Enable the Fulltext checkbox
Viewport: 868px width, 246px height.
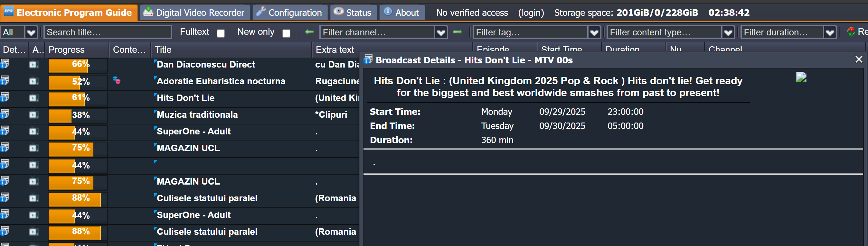coord(221,33)
